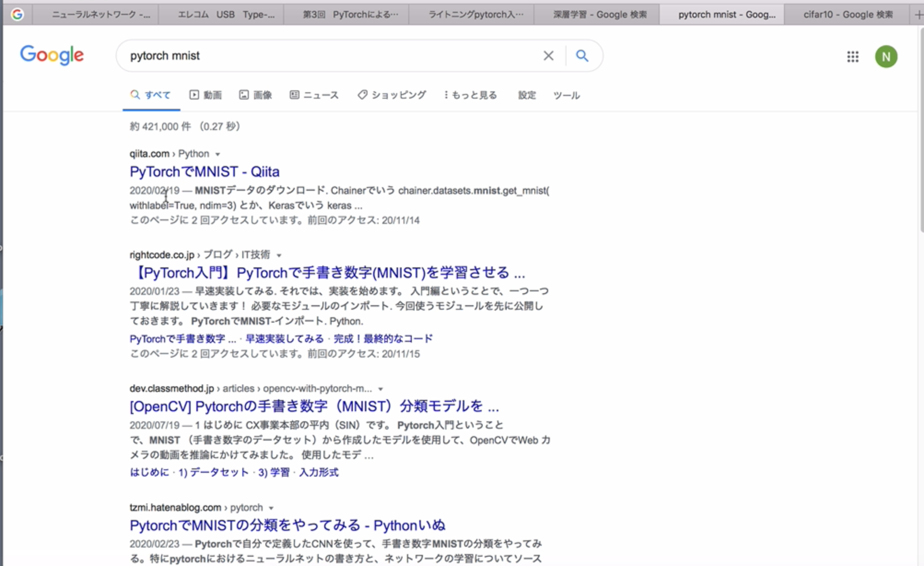This screenshot has height=566, width=924.
Task: Open sitelink PyTorchで手書き数字 ...
Action: (183, 339)
